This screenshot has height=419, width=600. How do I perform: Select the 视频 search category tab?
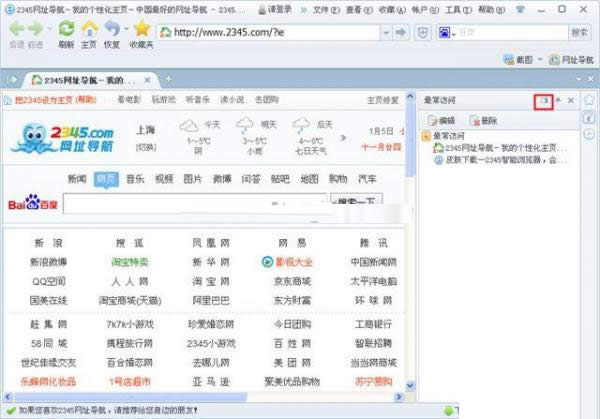(164, 179)
